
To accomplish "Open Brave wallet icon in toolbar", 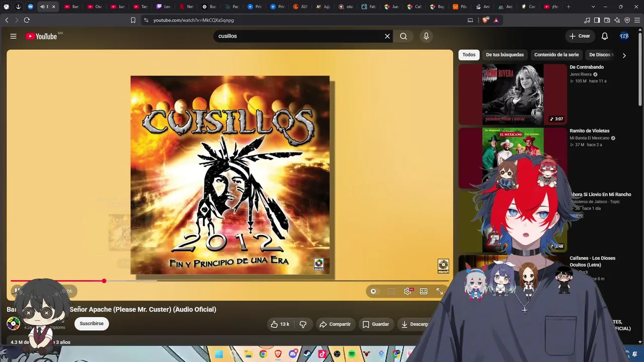I will pos(607,20).
